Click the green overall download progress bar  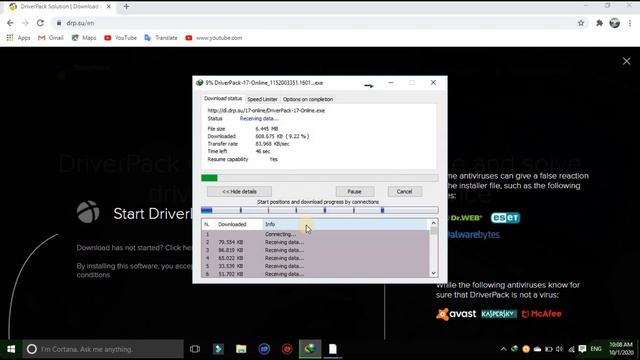point(320,178)
